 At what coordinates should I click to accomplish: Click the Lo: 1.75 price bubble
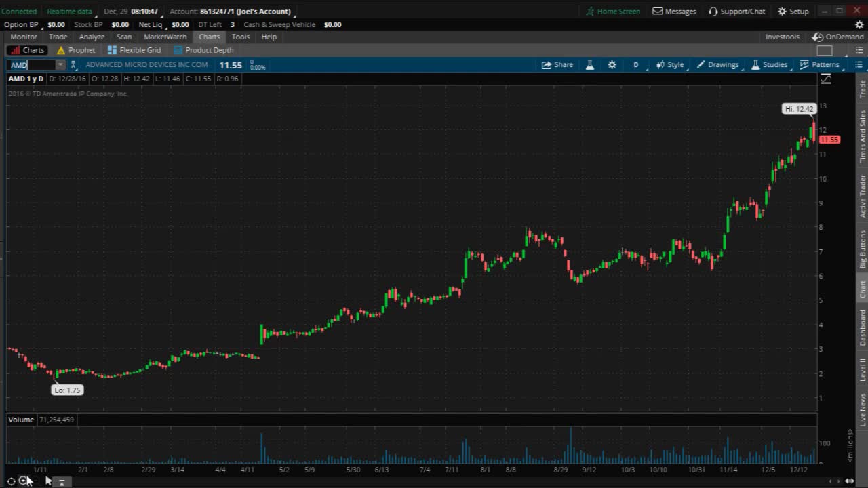pyautogui.click(x=67, y=390)
